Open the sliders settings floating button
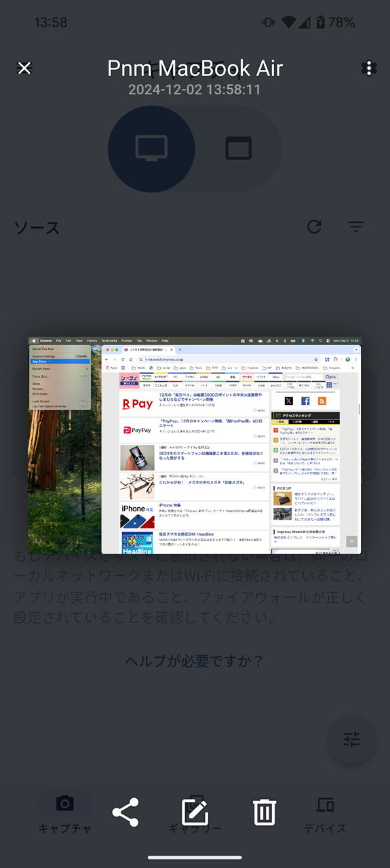The image size is (390, 868). coord(351,741)
